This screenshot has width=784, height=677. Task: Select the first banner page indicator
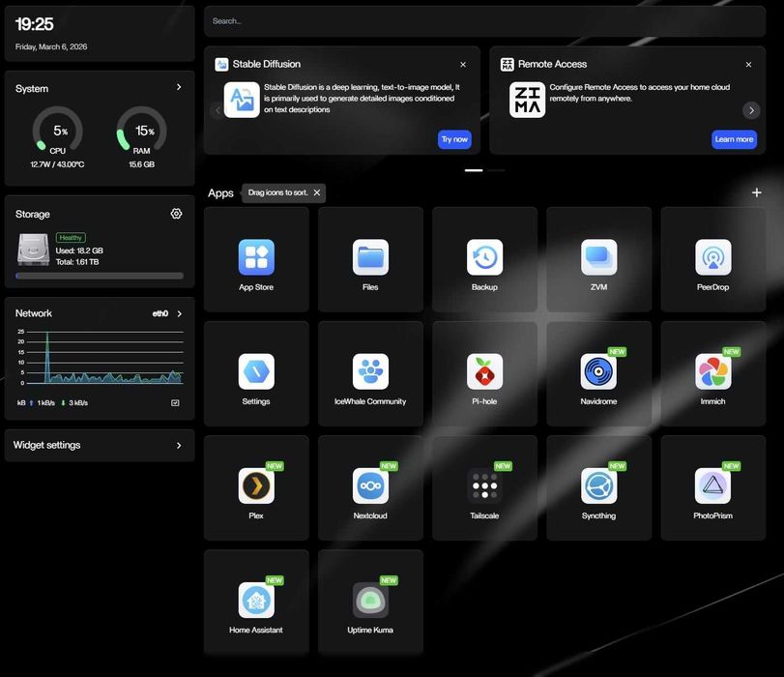tap(474, 170)
